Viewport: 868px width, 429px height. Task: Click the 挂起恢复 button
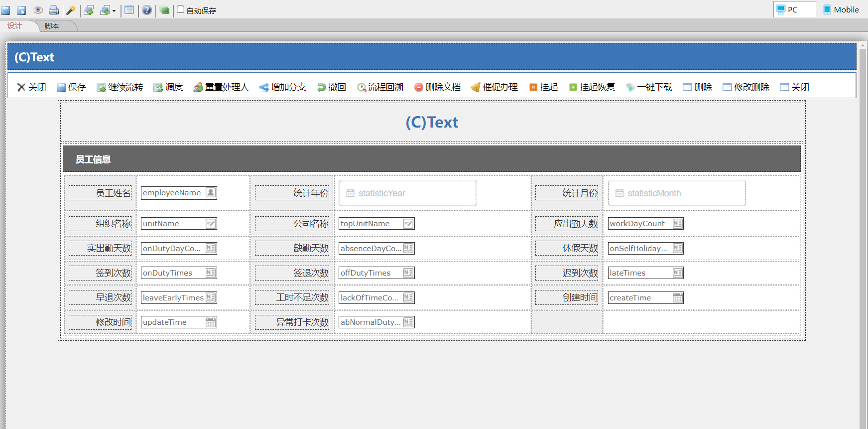coord(592,87)
